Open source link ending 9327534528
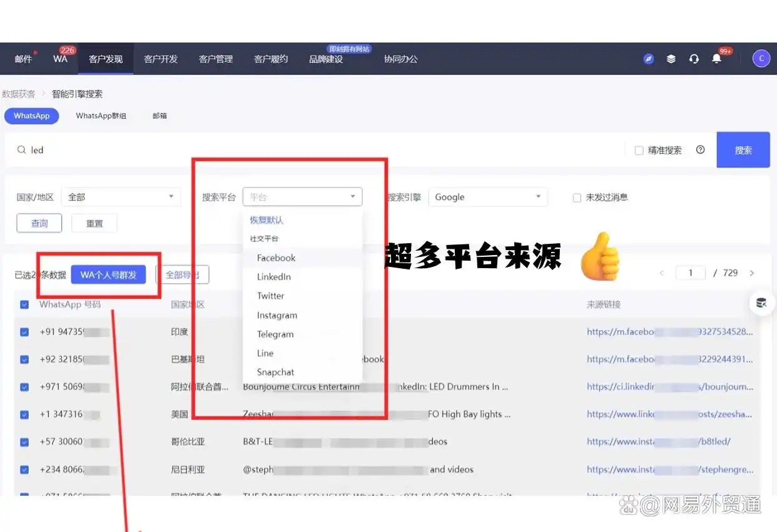This screenshot has height=532, width=777. (x=670, y=332)
